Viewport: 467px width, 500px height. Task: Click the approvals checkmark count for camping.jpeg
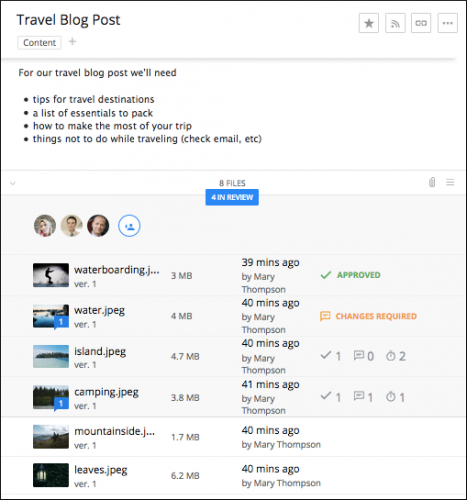click(331, 397)
